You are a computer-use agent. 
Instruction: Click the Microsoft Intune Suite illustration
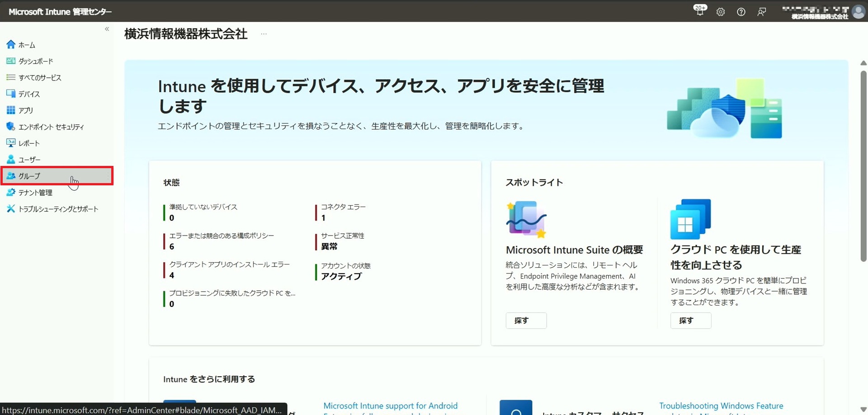[526, 219]
